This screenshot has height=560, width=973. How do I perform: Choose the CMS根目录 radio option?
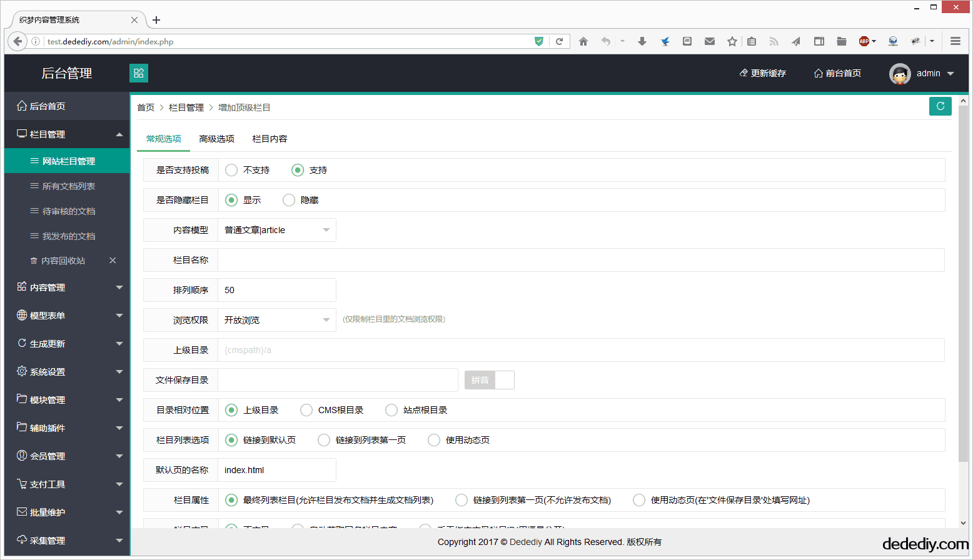(306, 409)
